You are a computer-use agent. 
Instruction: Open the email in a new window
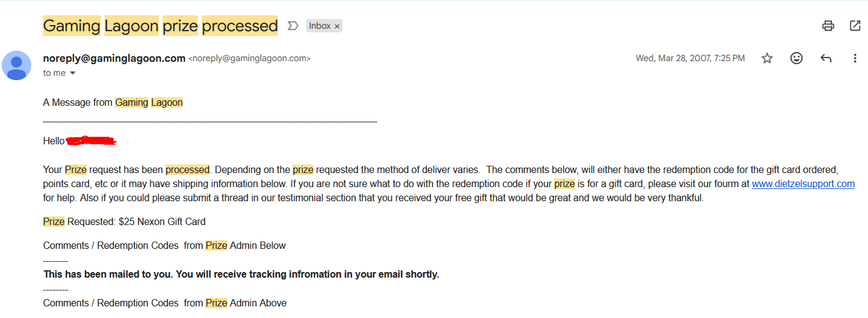(855, 26)
